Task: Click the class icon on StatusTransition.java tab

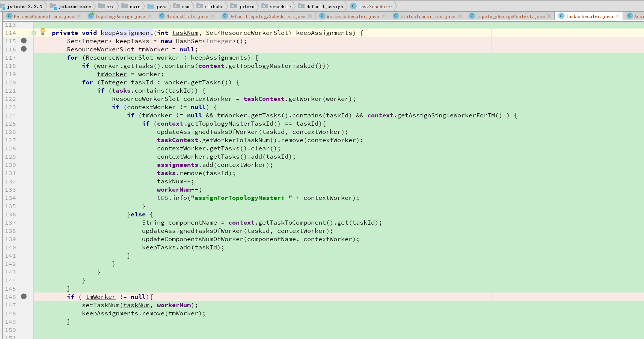Action: pyautogui.click(x=396, y=16)
